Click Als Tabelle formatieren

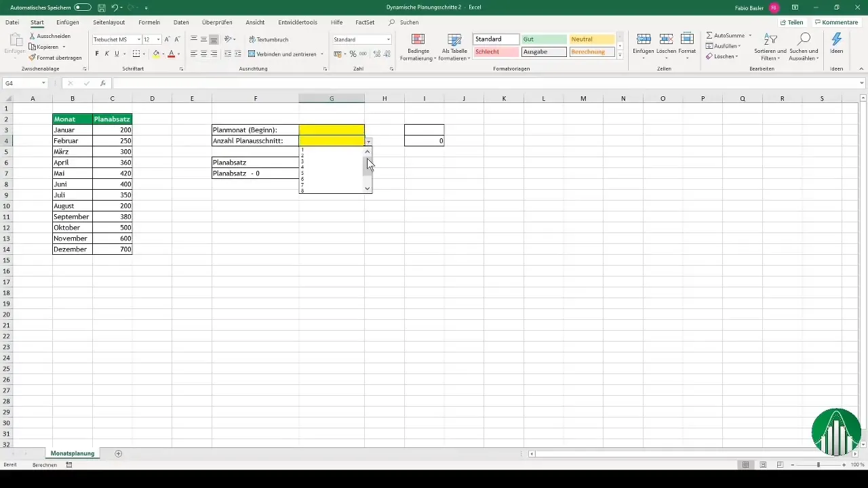[x=454, y=47]
